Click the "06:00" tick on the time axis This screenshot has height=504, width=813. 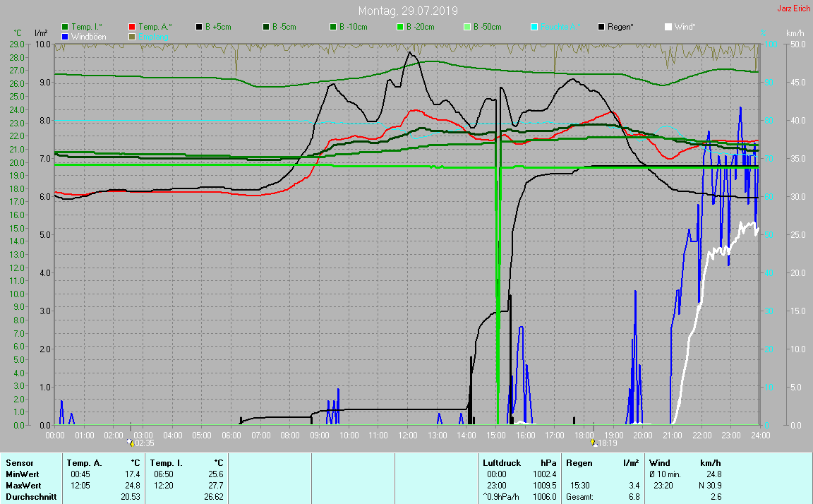(x=231, y=435)
